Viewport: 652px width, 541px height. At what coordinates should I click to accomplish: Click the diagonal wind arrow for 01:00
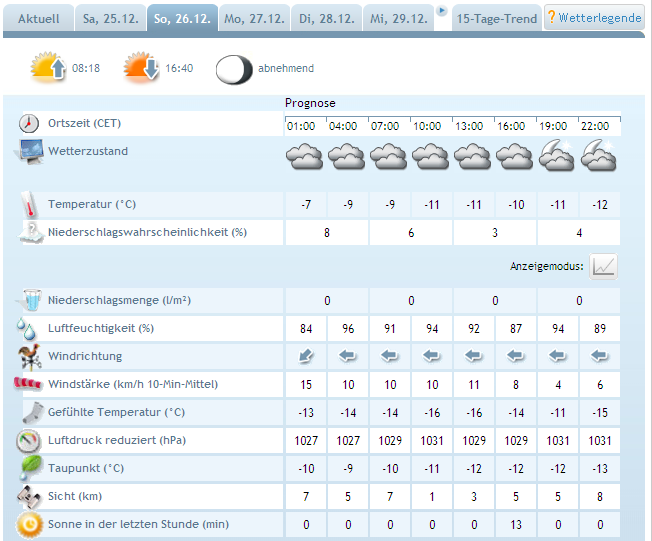click(x=306, y=356)
